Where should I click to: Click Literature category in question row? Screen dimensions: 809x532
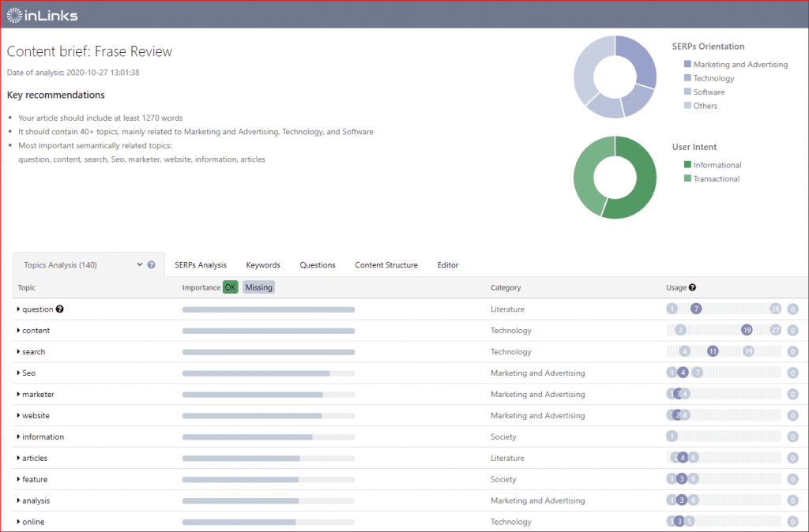(508, 309)
